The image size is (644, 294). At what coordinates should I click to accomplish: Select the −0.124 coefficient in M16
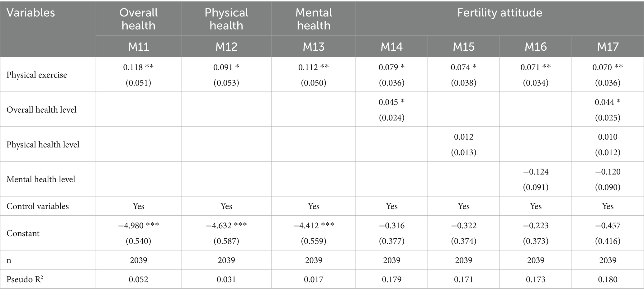point(536,172)
